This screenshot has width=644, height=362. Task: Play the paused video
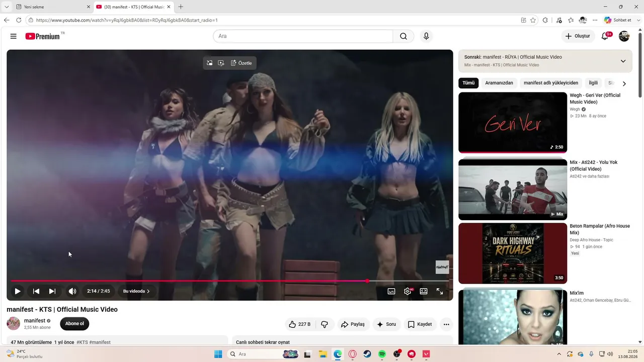pyautogui.click(x=18, y=291)
